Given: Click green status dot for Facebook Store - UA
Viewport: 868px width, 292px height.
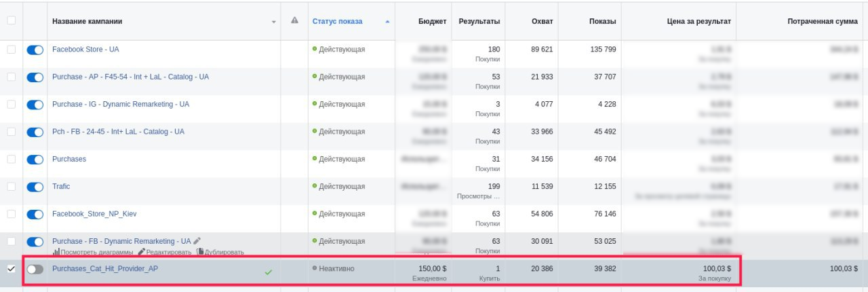Looking at the screenshot, I should [315, 50].
